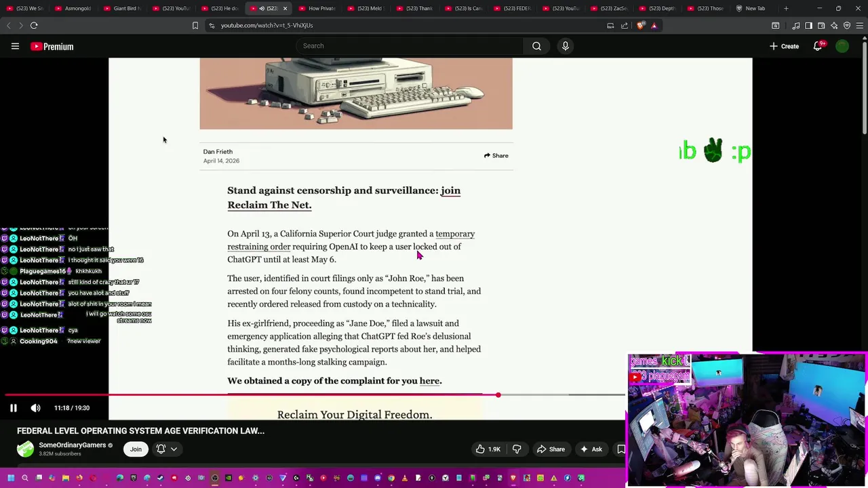Open the complaint 'here' link
This screenshot has width=868, height=488.
coord(429,381)
